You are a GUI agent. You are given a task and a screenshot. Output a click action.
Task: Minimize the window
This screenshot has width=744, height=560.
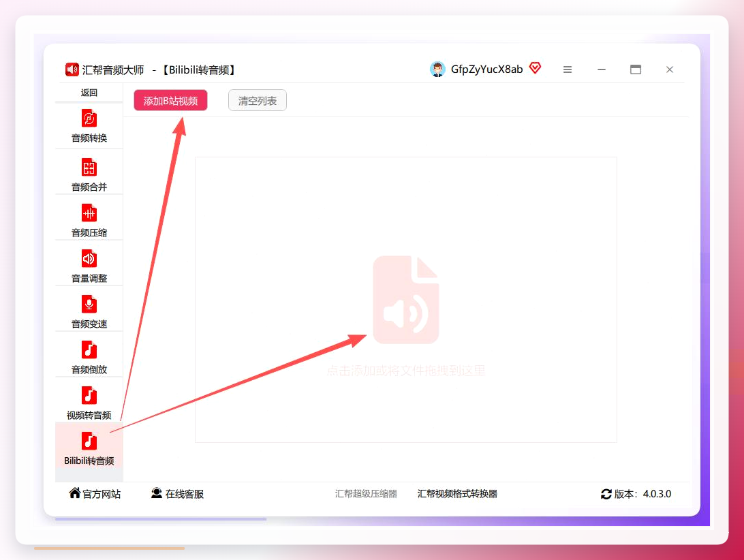(602, 69)
